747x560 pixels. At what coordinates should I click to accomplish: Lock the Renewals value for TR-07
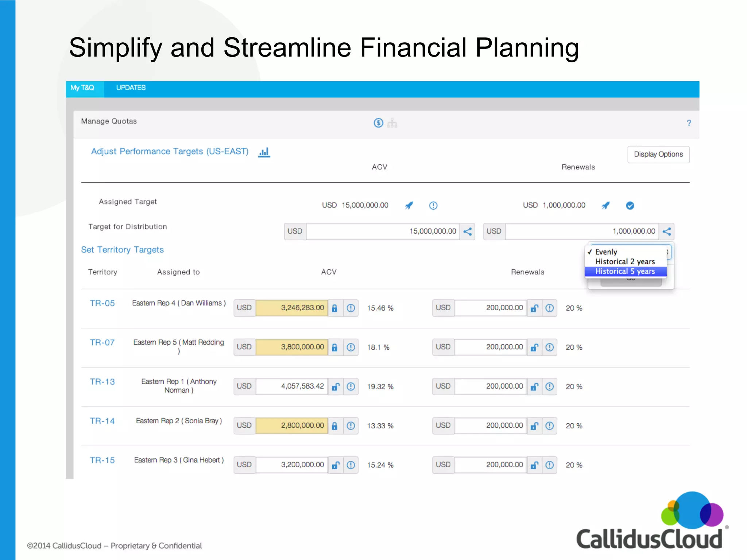click(x=534, y=347)
